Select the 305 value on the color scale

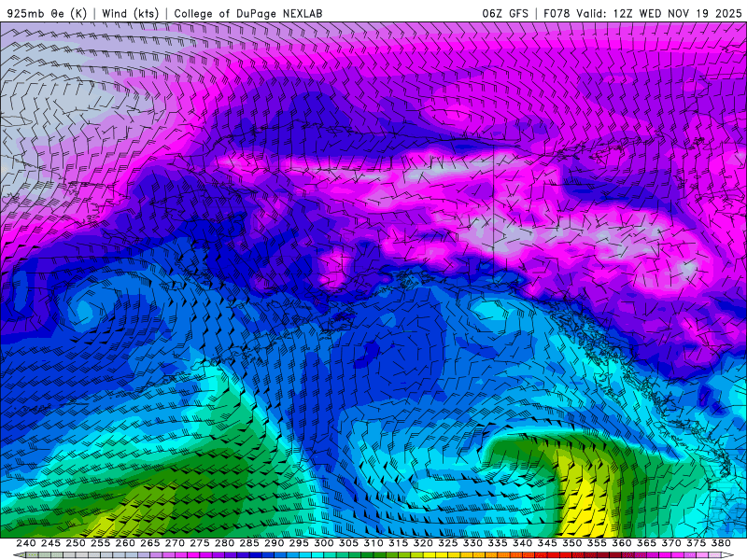click(x=348, y=543)
